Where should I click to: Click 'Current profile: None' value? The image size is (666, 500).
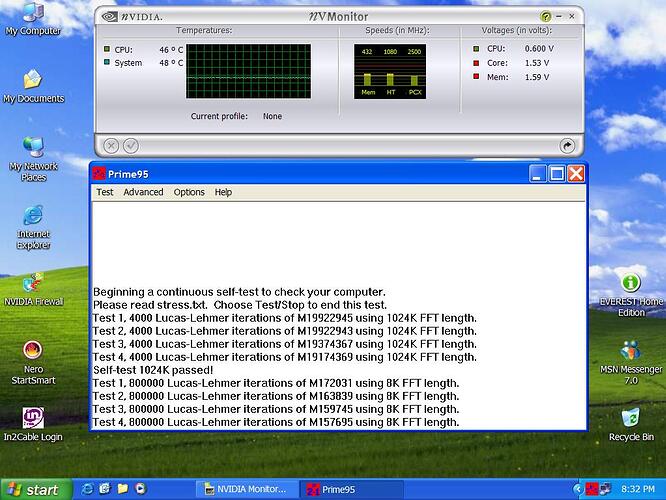pos(272,116)
